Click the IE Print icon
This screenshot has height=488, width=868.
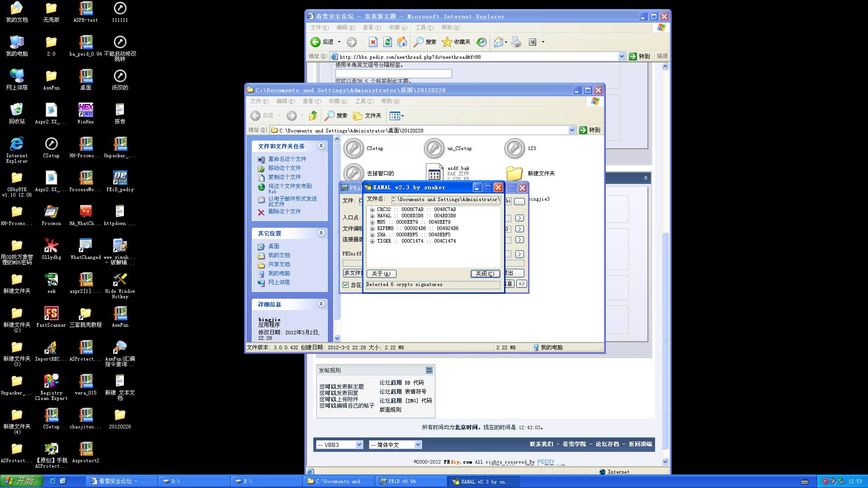pyautogui.click(x=516, y=42)
